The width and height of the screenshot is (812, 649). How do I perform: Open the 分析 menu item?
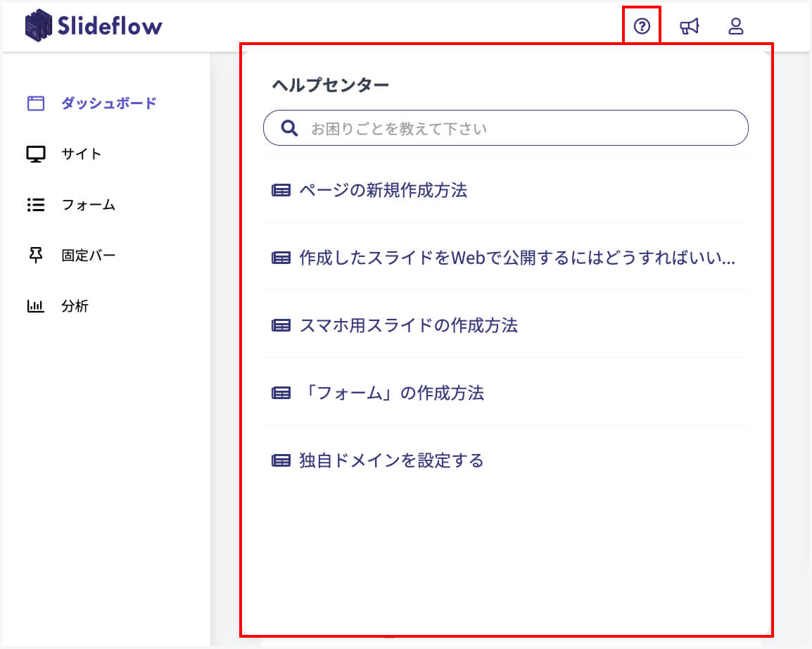point(75,306)
